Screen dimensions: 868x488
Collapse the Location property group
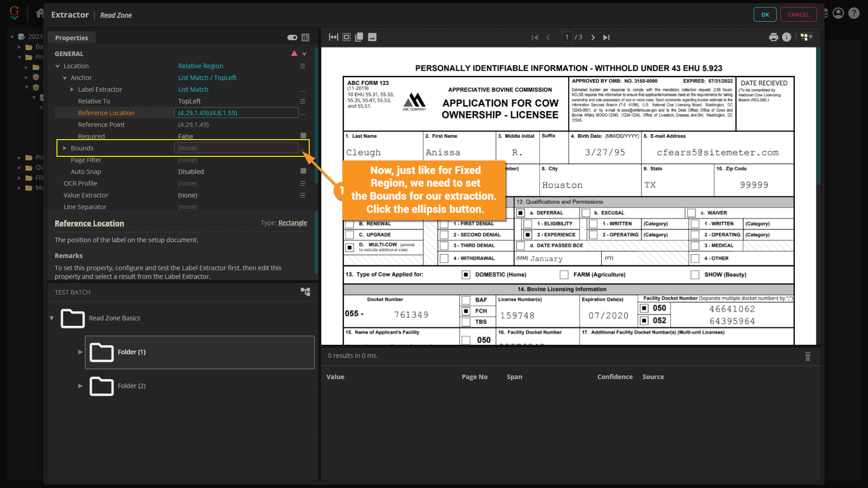pos(57,66)
